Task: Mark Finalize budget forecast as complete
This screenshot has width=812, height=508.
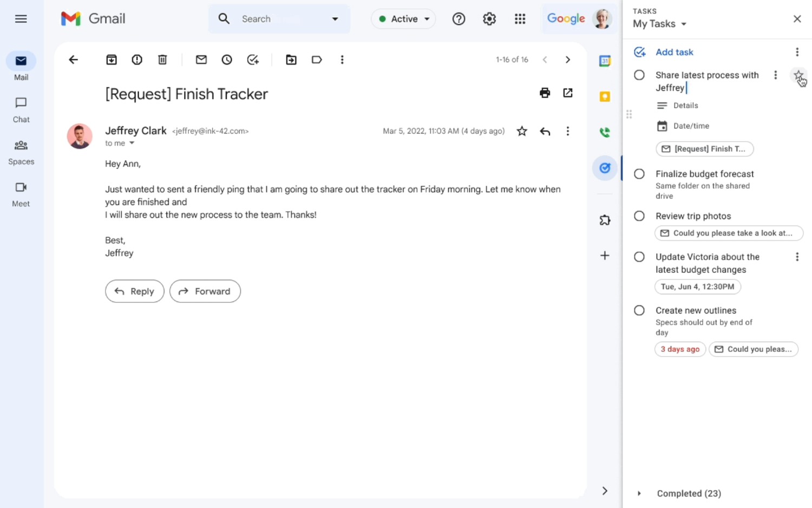Action: pyautogui.click(x=639, y=174)
